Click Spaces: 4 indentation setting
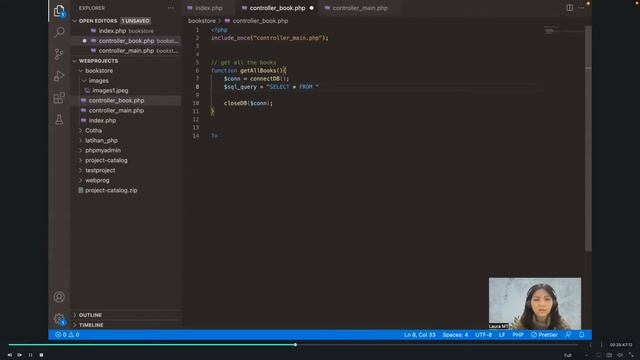640x360 pixels. coord(455,335)
